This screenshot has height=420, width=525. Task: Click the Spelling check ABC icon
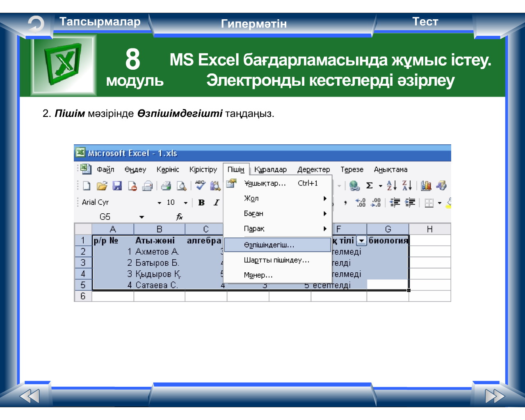tap(200, 185)
